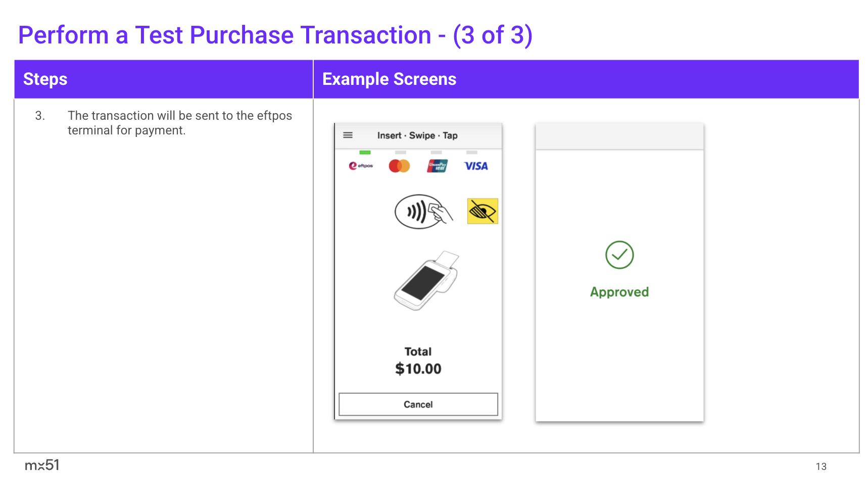
Task: Click the Insert · Swipe · Tap title
Action: pyautogui.click(x=417, y=135)
